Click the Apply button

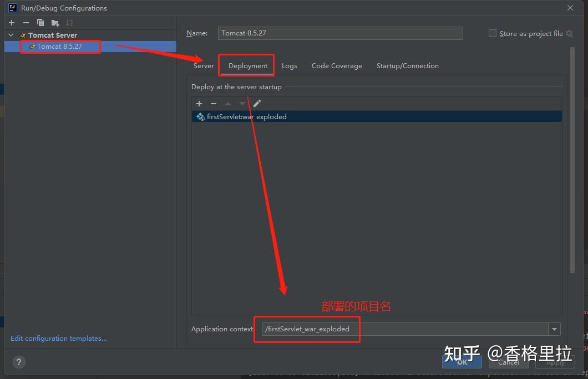click(555, 362)
